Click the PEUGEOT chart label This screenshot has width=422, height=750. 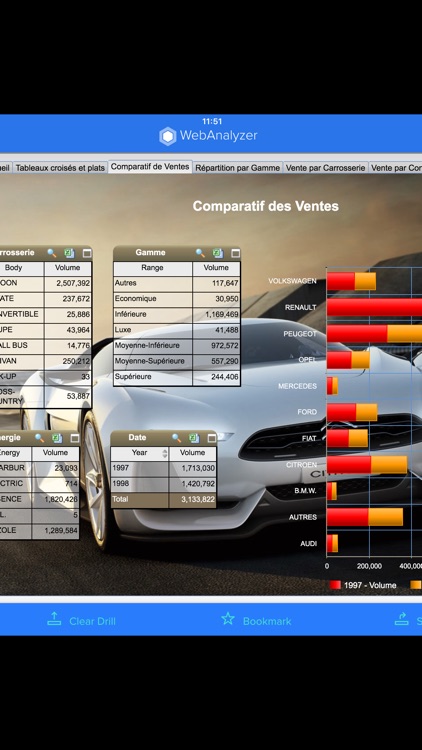(300, 334)
